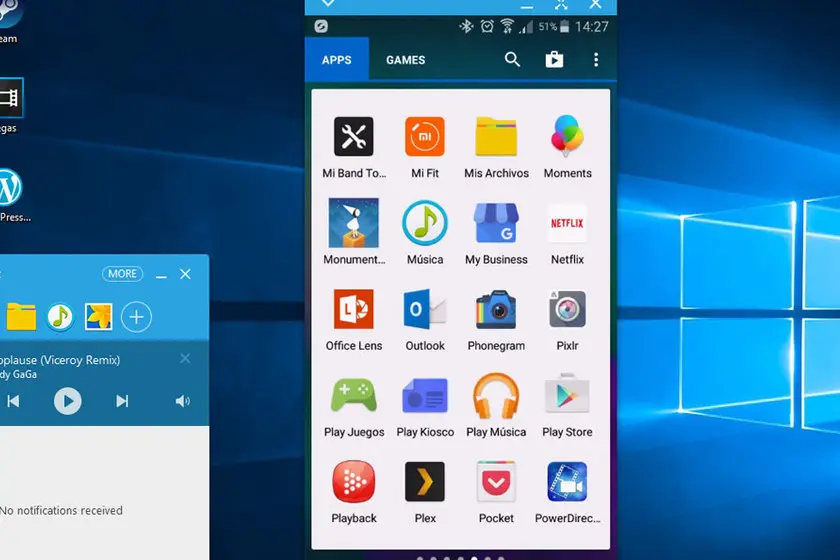Tap the Wi-Fi status icon
Image resolution: width=840 pixels, height=560 pixels.
507,26
